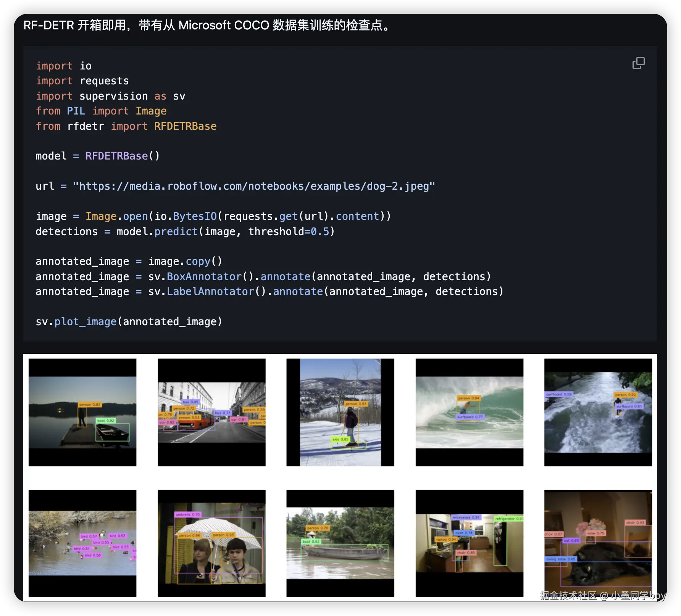
Task: Open the umbrella with two persons thumbnail
Action: [211, 543]
